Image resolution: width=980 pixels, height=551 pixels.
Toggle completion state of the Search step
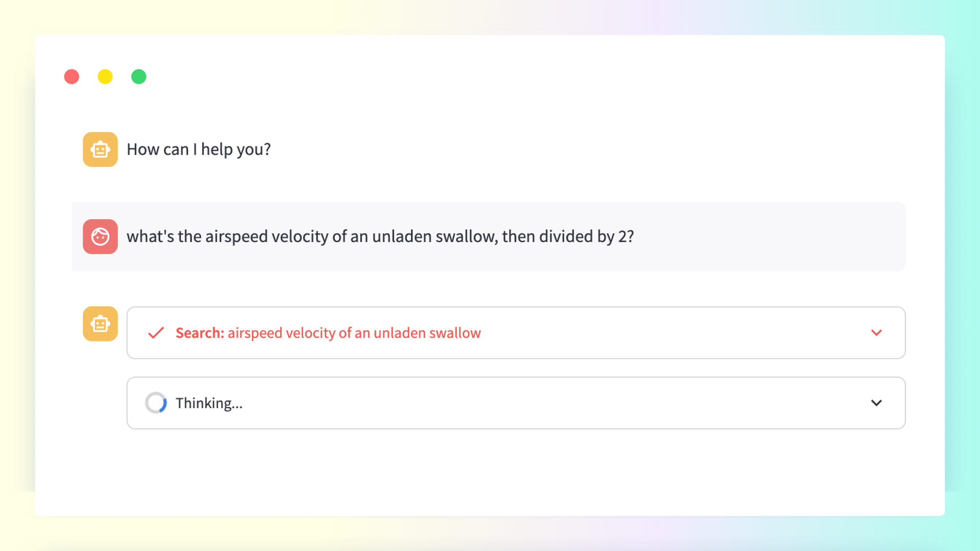pyautogui.click(x=156, y=333)
